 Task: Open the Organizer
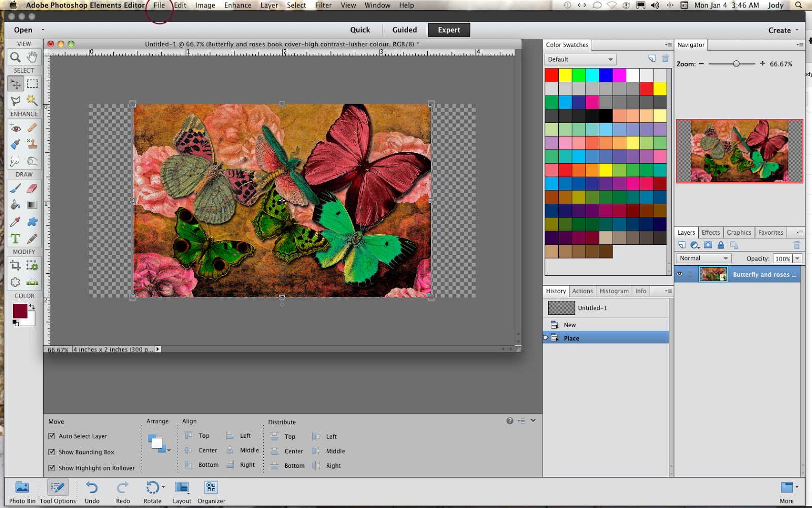(x=211, y=492)
